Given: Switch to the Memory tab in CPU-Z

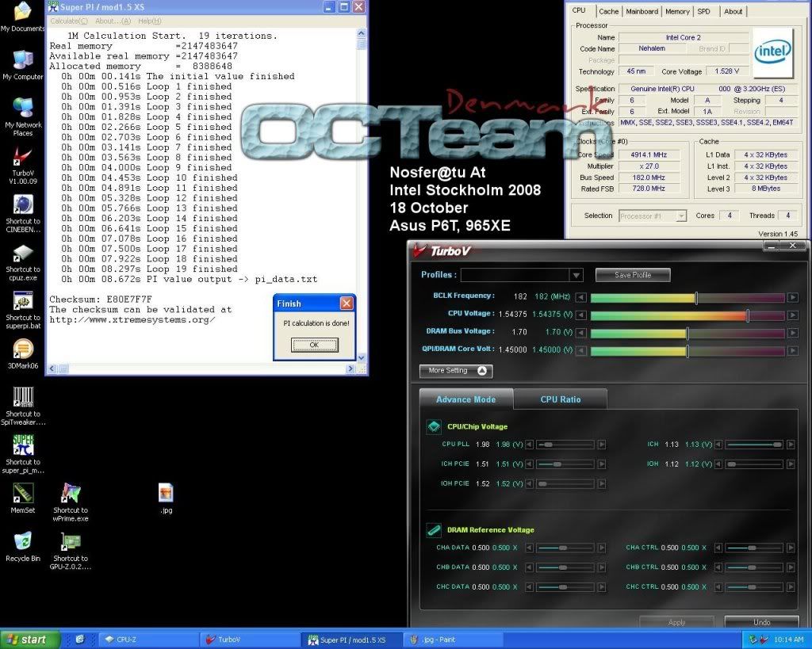Looking at the screenshot, I should (x=677, y=11).
